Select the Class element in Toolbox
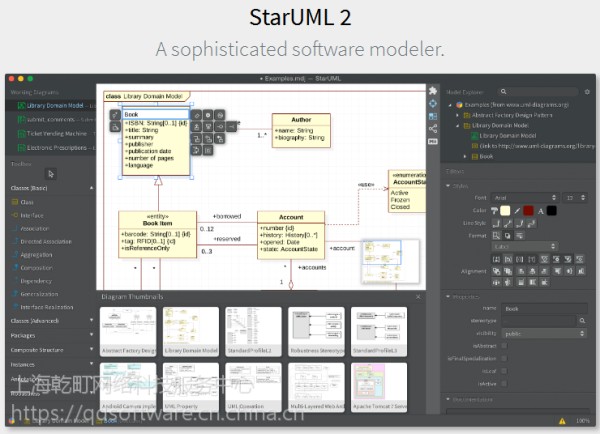The height and width of the screenshot is (434, 600). pos(27,202)
